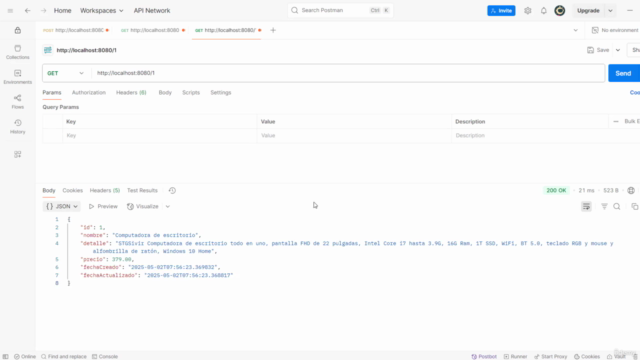Toggle the sidebar layout icon in status bar
The image size is (640, 360).
(x=6, y=357)
